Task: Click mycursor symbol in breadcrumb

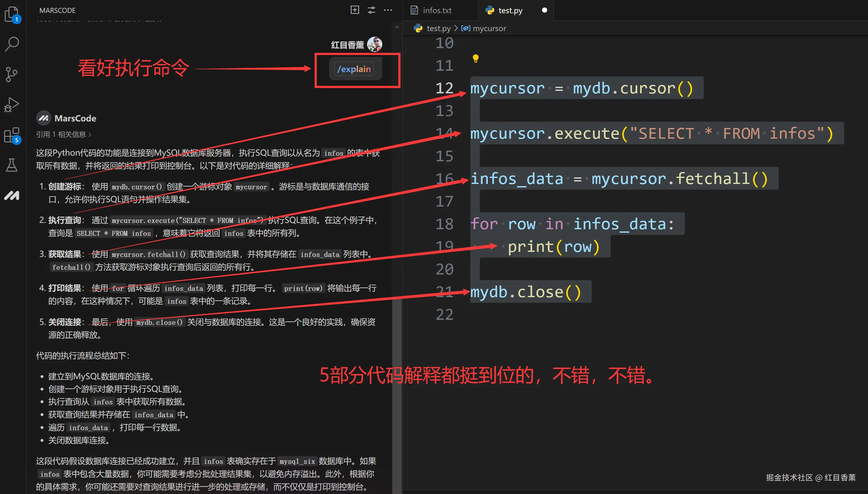Action: (489, 29)
